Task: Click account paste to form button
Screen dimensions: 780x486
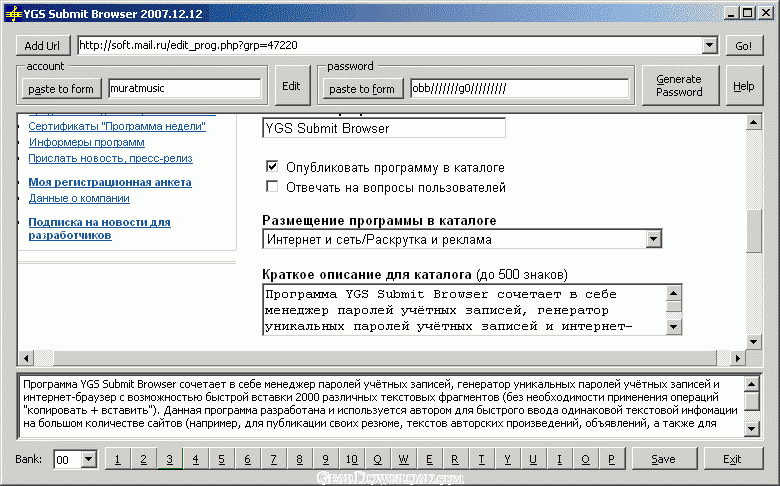Action: tap(61, 89)
